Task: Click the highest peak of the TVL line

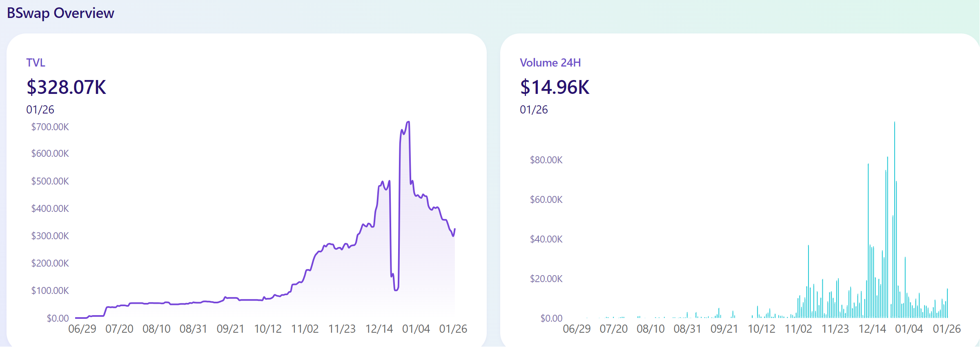Action: (408, 122)
